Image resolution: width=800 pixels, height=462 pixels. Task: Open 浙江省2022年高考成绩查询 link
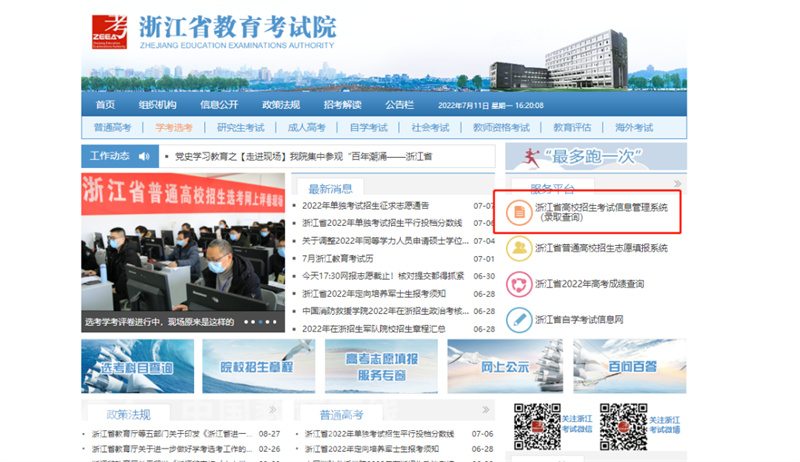click(589, 284)
